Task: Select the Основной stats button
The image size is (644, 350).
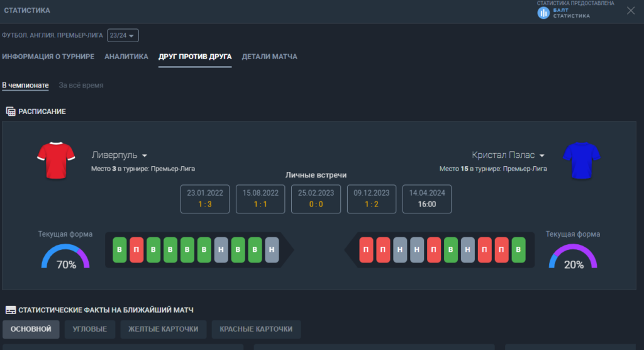Action: coord(31,329)
